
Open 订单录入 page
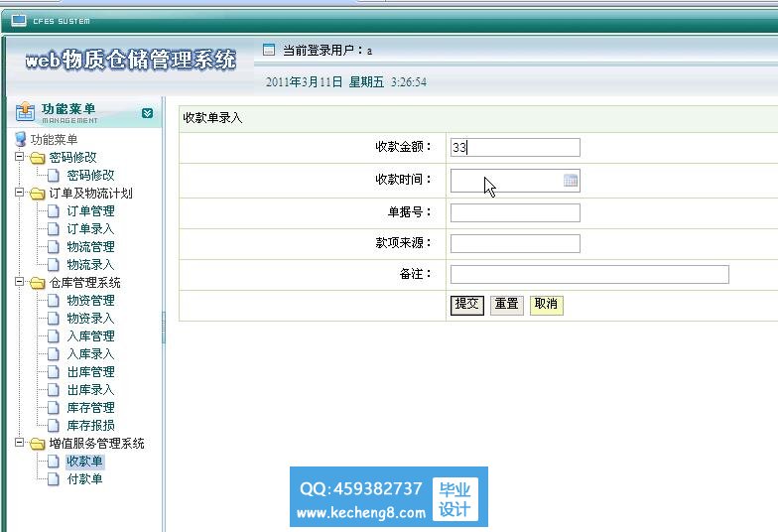click(x=91, y=228)
